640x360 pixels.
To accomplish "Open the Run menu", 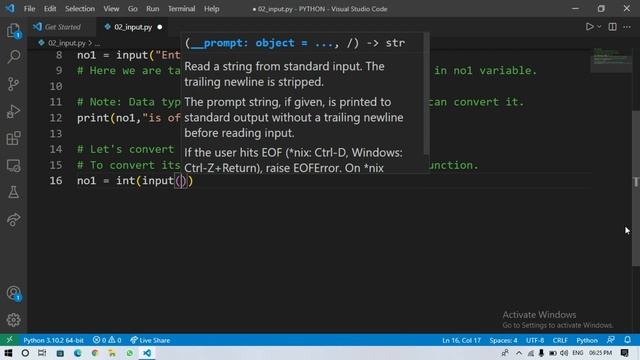I will pyautogui.click(x=153, y=9).
